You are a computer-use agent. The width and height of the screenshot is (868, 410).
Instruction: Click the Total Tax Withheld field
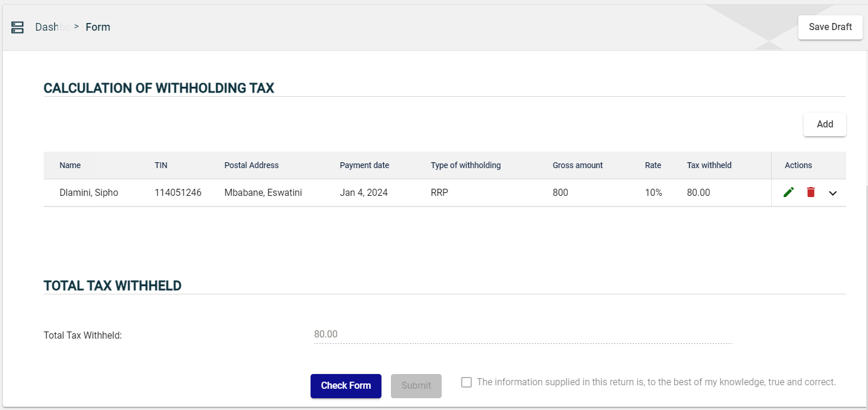(x=522, y=334)
